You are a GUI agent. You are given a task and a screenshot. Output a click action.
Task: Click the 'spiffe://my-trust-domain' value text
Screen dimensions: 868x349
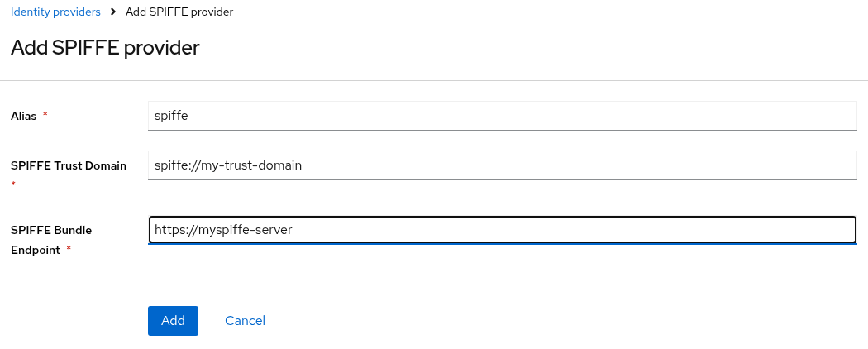pyautogui.click(x=228, y=165)
